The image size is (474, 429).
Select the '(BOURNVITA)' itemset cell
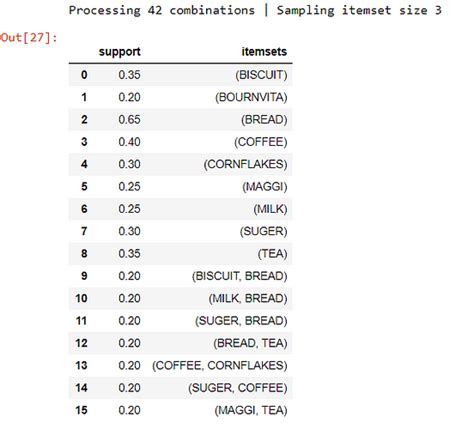(251, 97)
